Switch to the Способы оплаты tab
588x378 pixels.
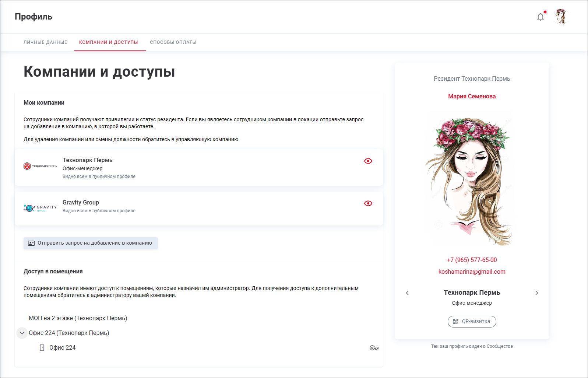point(173,42)
